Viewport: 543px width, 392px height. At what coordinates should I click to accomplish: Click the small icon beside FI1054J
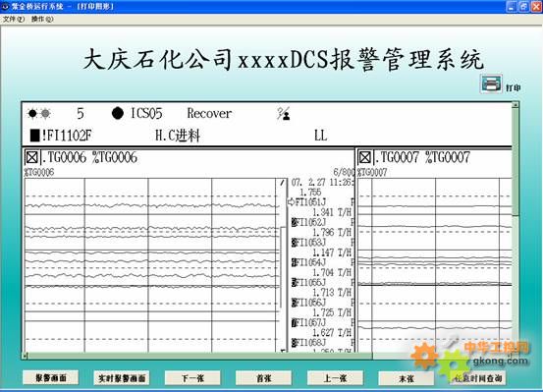[x=295, y=262]
